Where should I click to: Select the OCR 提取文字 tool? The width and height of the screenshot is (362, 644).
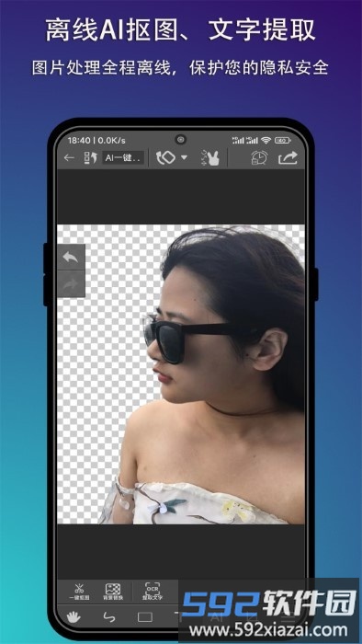pos(153,592)
